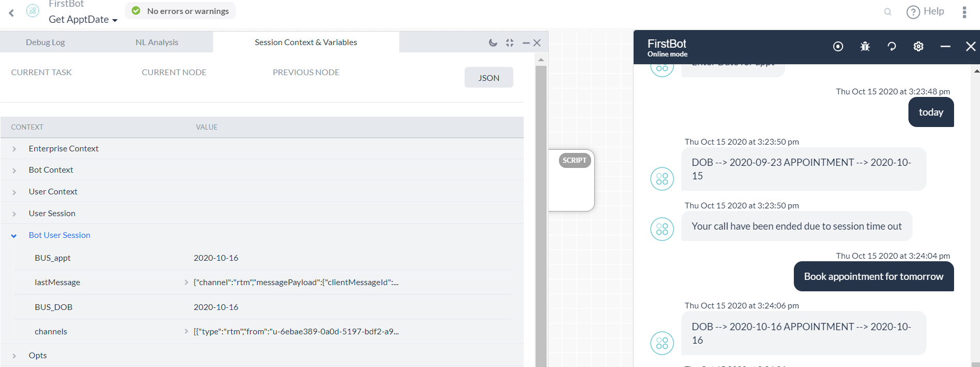Expand Enterprise Context row

point(14,149)
